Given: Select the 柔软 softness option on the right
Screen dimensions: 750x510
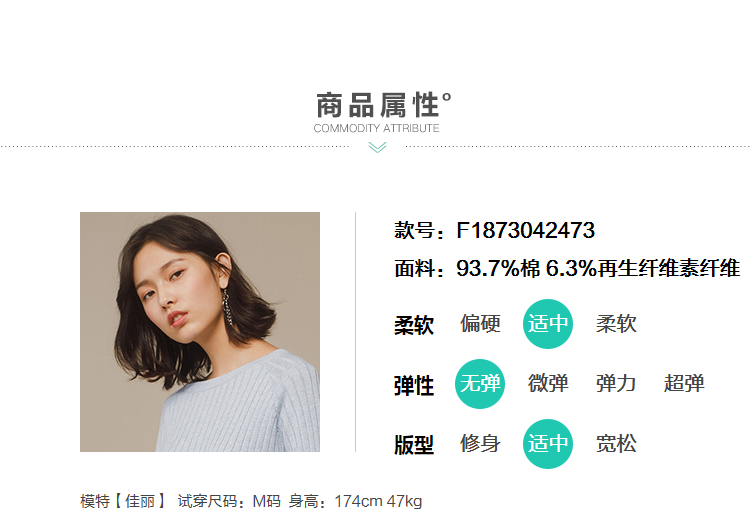Looking at the screenshot, I should pyautogui.click(x=616, y=324).
